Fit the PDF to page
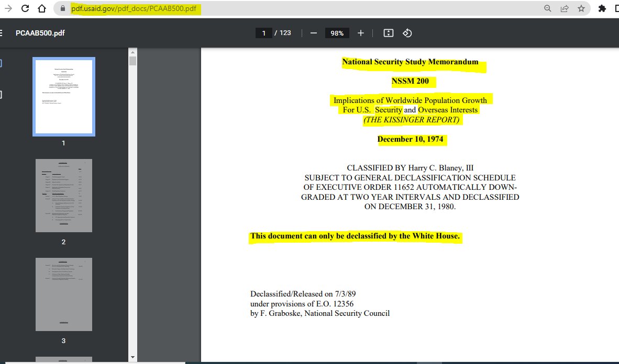Screen dimensions: 619x364 (389, 33)
